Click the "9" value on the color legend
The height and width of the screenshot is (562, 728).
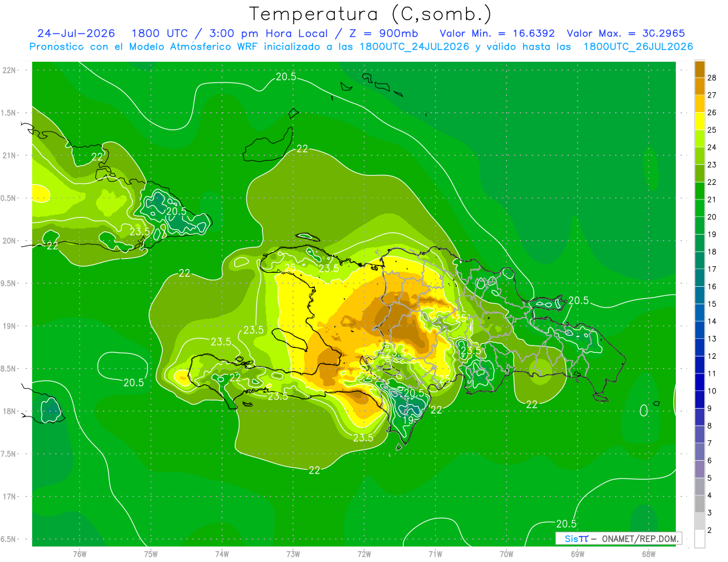(x=710, y=408)
